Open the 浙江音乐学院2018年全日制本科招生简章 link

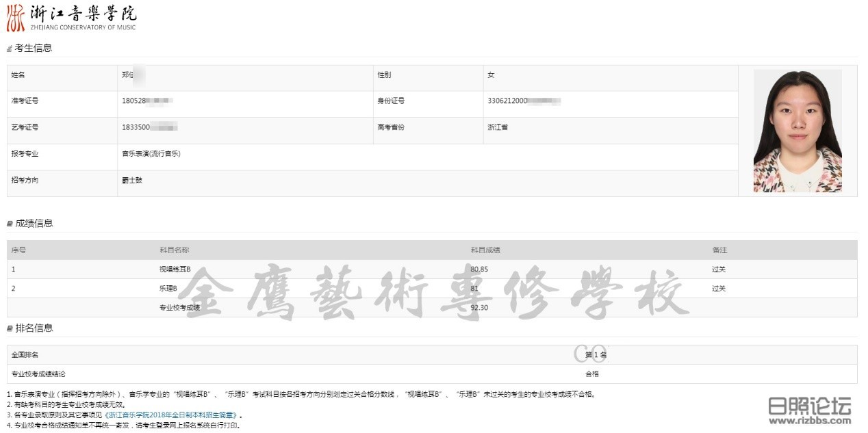click(x=172, y=415)
